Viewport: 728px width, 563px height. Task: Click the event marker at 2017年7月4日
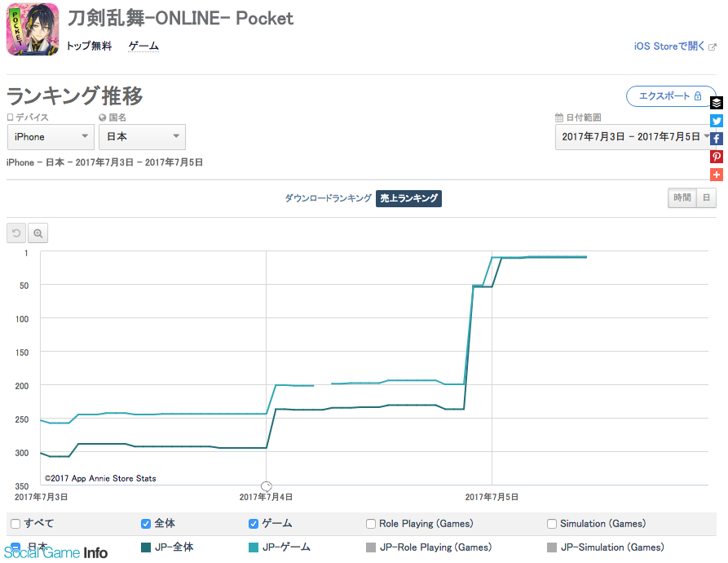point(266,485)
